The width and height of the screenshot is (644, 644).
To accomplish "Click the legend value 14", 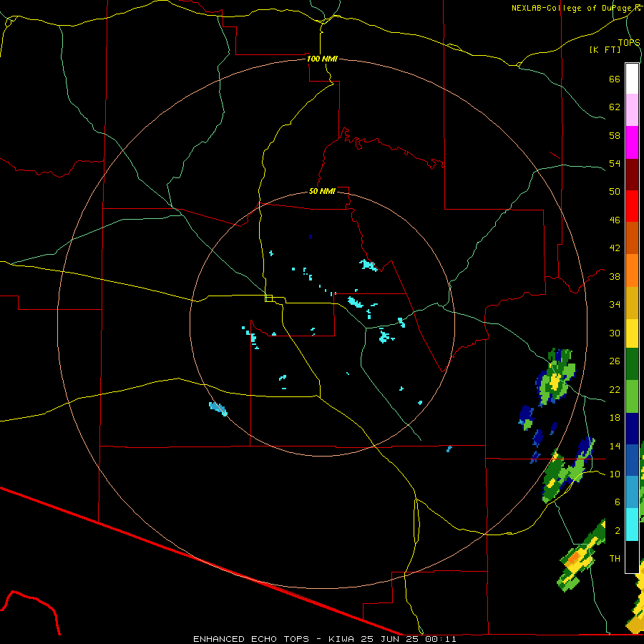I will coord(615,446).
